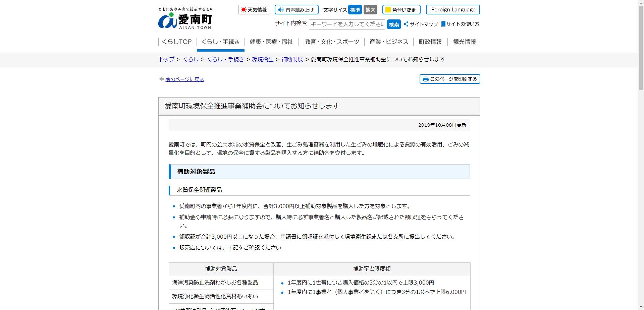Click inside the site search input field

pos(347,24)
